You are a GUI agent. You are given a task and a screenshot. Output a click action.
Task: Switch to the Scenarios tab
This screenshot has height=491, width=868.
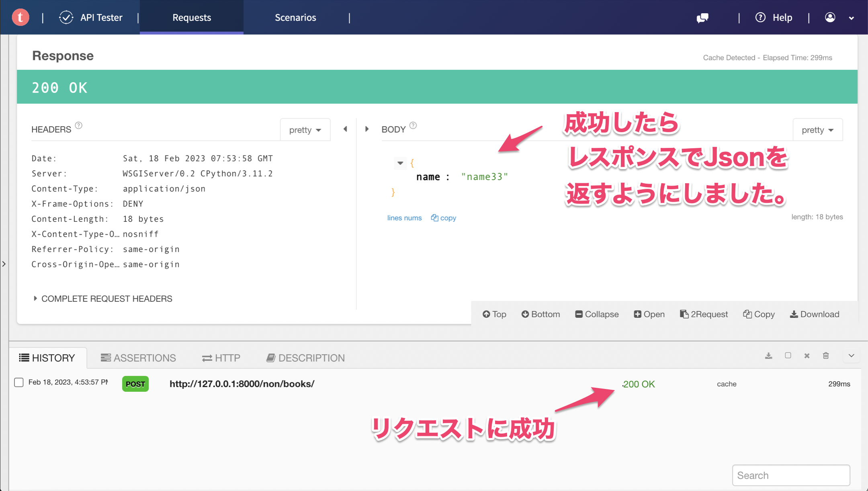coord(295,17)
